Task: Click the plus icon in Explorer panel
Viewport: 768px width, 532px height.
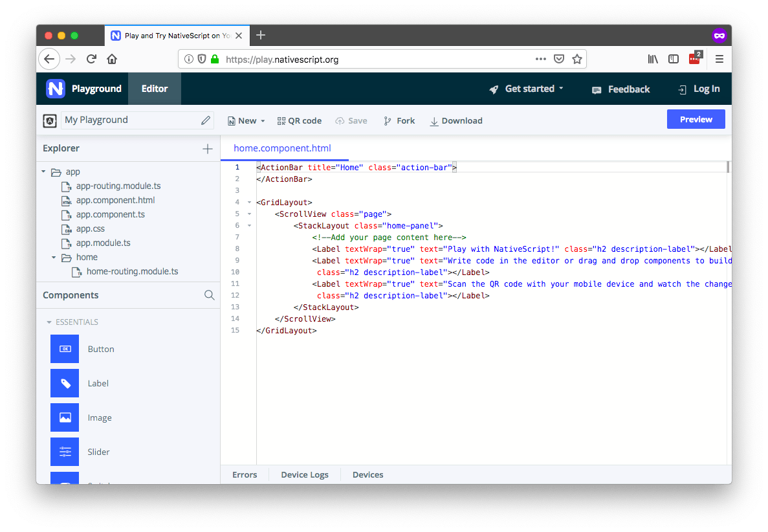Action: pyautogui.click(x=207, y=149)
